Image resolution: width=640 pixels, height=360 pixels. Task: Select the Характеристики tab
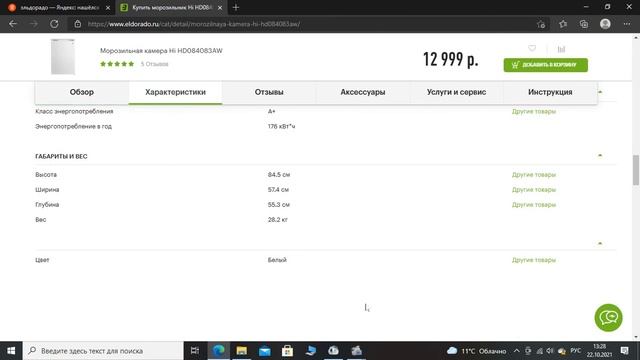pos(176,92)
